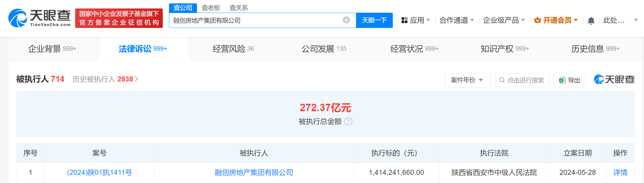This screenshot has height=183, width=644.
Task: Click the 272.37亿元 total amount
Action: [325, 108]
